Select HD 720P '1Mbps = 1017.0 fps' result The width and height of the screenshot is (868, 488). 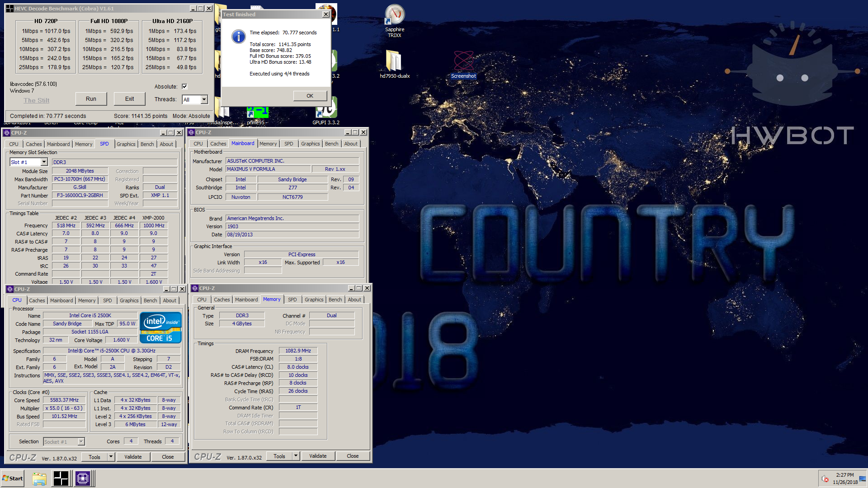(x=46, y=31)
